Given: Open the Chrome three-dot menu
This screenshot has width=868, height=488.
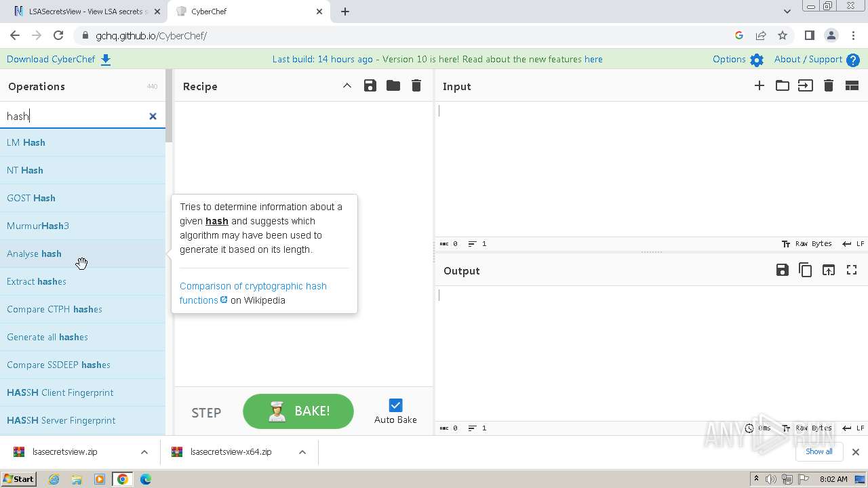Looking at the screenshot, I should click(x=853, y=35).
